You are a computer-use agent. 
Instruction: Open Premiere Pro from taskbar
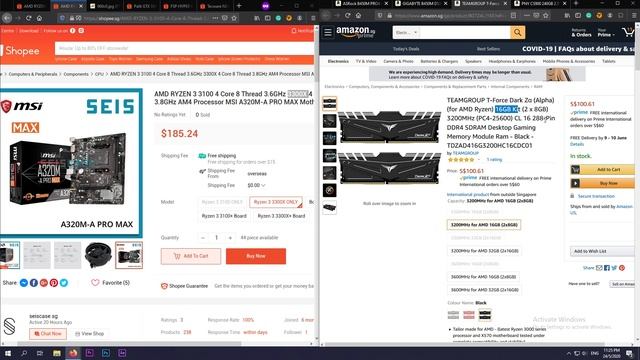coord(89,353)
